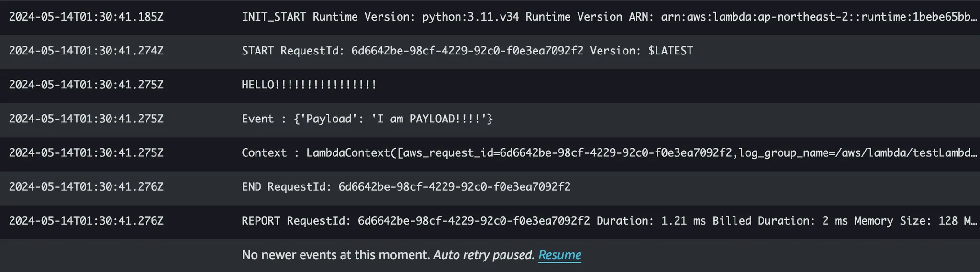Click the $LATEST version text
The height and width of the screenshot is (272, 980).
(x=670, y=51)
